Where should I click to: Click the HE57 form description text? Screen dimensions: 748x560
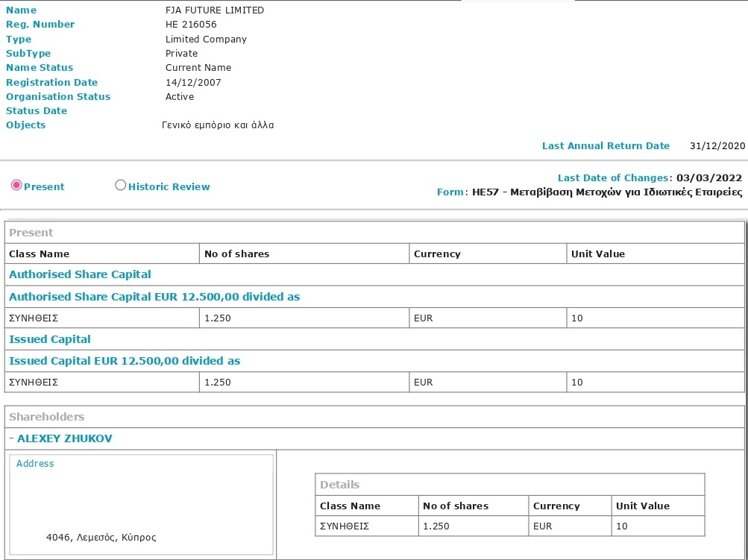pyautogui.click(x=607, y=192)
